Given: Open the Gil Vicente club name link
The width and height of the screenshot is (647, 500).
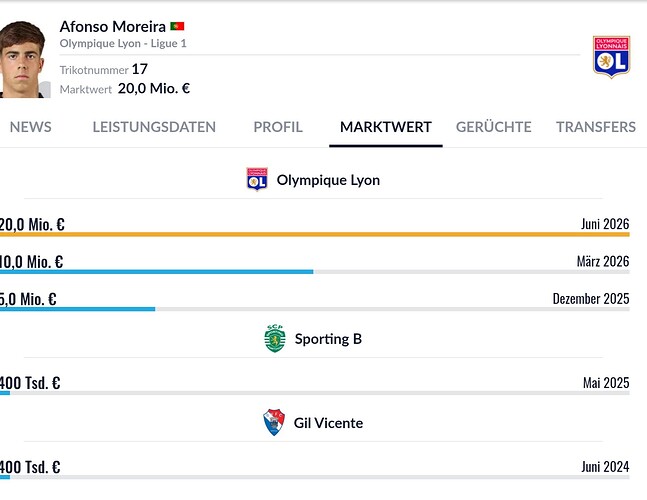Looking at the screenshot, I should [328, 423].
